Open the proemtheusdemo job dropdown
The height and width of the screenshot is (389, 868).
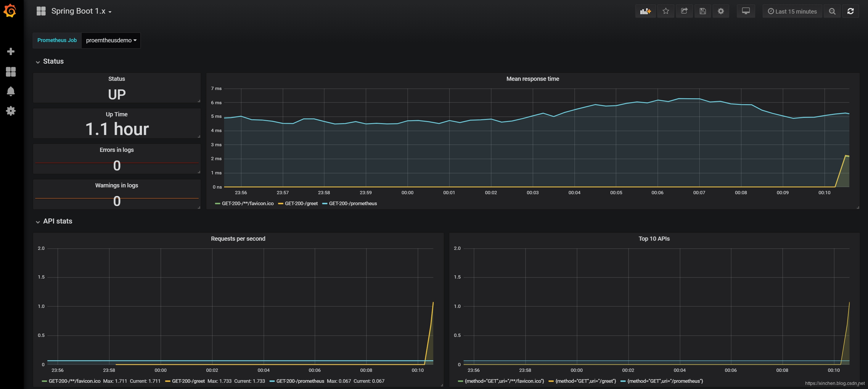click(x=111, y=41)
